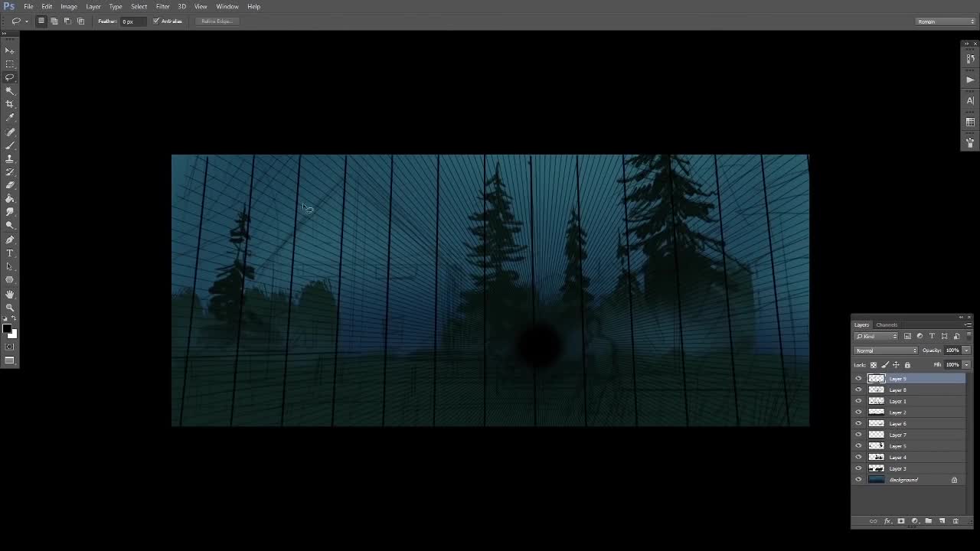Create a new layer group folder
Image resolution: width=980 pixels, height=551 pixels.
929,521
